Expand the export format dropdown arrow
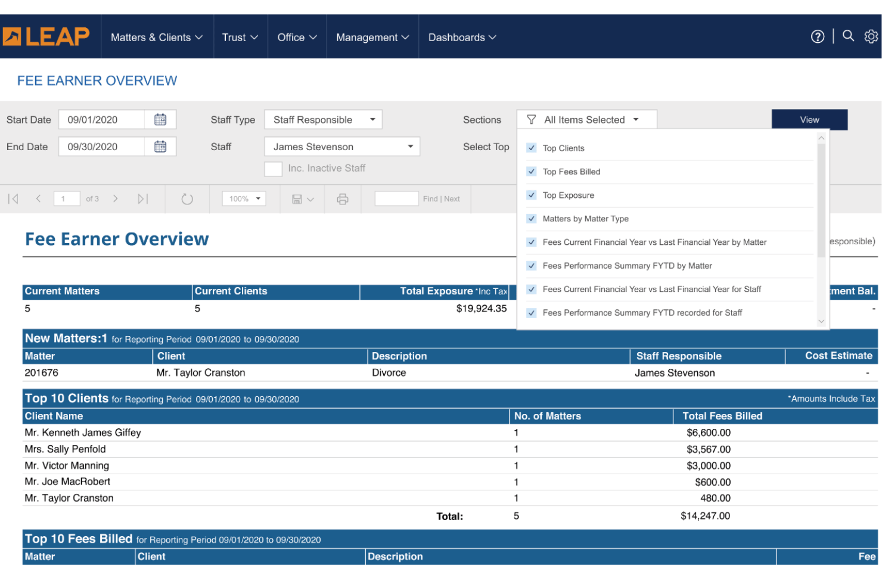 click(310, 200)
